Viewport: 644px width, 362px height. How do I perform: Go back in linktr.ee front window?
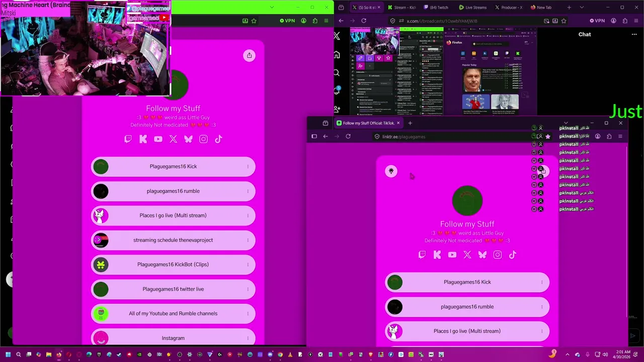coord(326,136)
